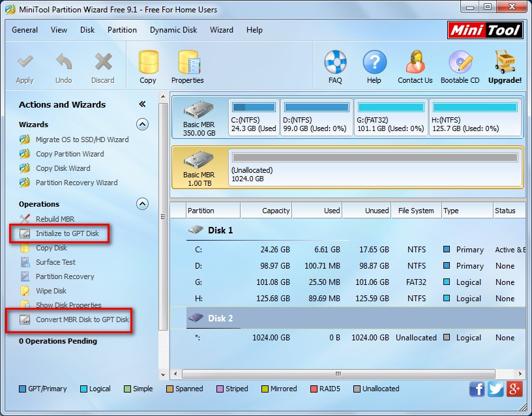Sort by Capacity column header

(267, 211)
